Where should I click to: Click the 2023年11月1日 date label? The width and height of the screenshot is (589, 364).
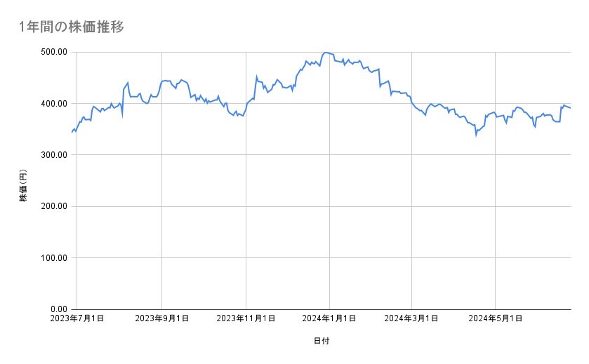(246, 319)
